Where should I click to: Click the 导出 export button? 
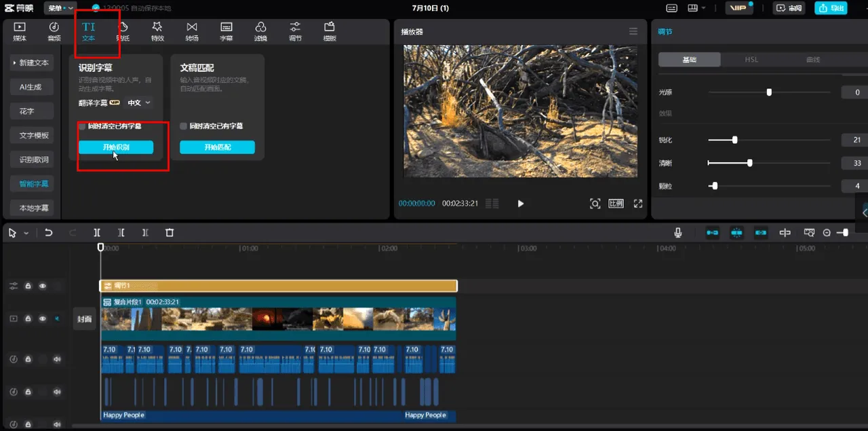[x=832, y=8]
